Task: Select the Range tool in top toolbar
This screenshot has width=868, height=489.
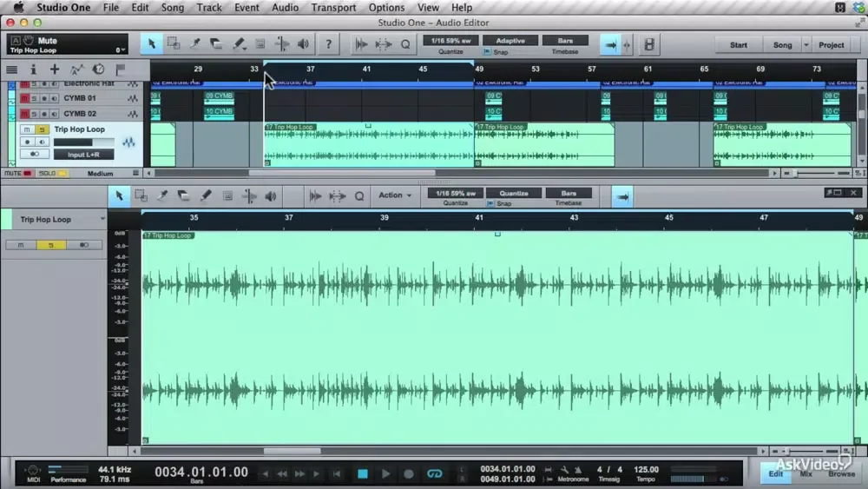Action: (174, 43)
